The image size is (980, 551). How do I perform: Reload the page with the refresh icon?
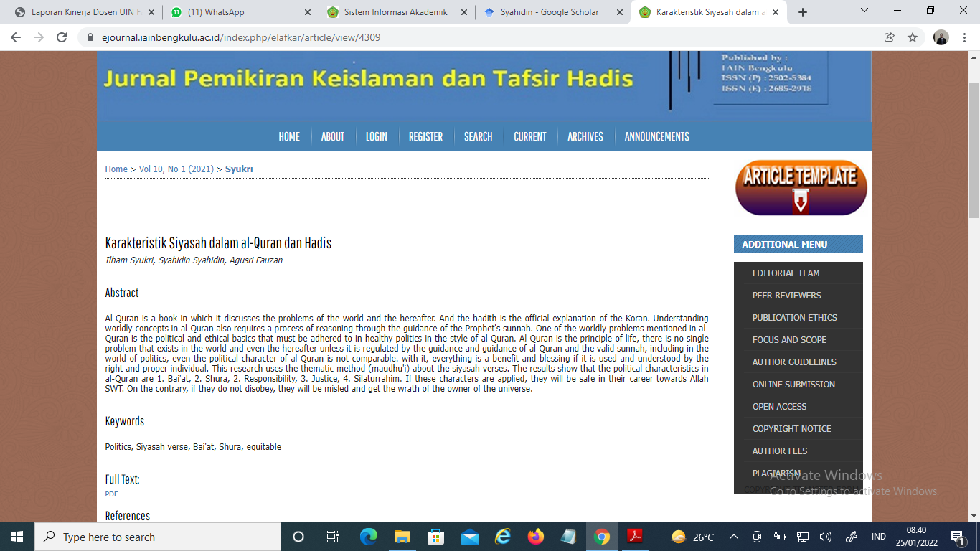pyautogui.click(x=62, y=37)
